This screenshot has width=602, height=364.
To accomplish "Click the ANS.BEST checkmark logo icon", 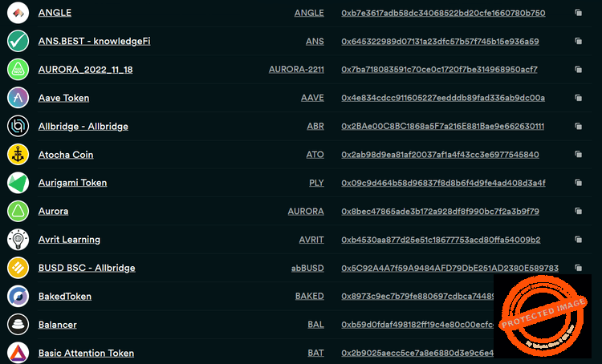I will (18, 41).
